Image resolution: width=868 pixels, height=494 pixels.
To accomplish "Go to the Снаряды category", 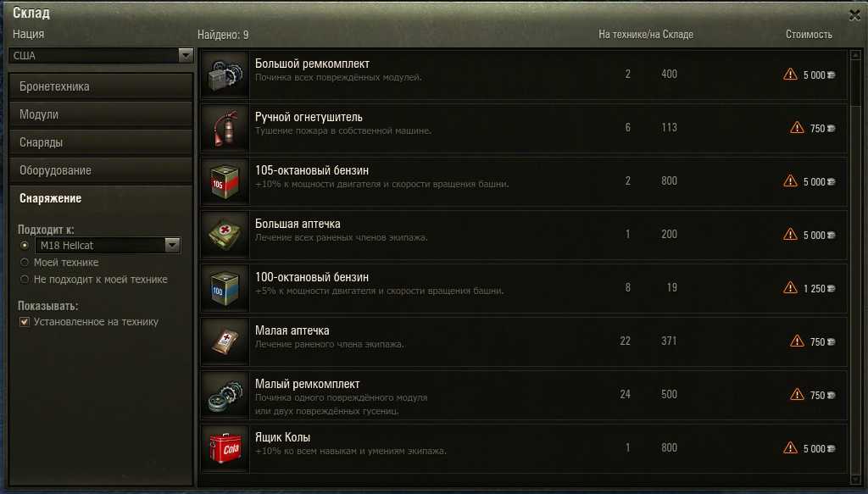I will pos(101,142).
